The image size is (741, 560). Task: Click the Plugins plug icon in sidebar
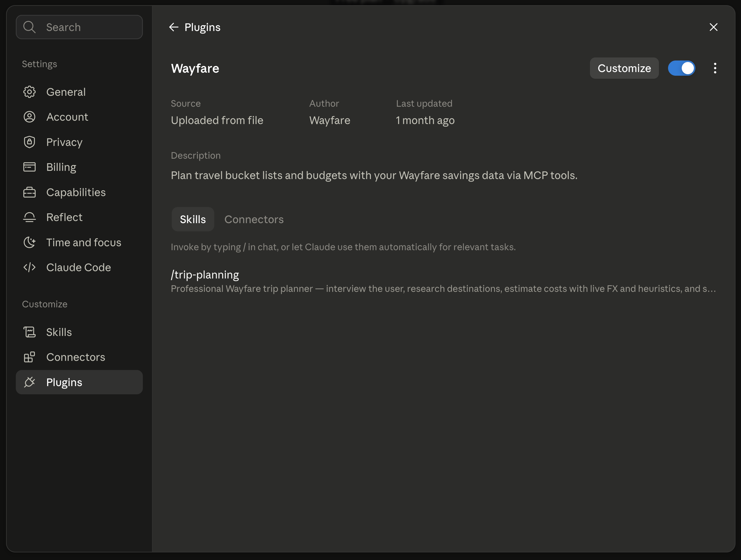(x=29, y=382)
